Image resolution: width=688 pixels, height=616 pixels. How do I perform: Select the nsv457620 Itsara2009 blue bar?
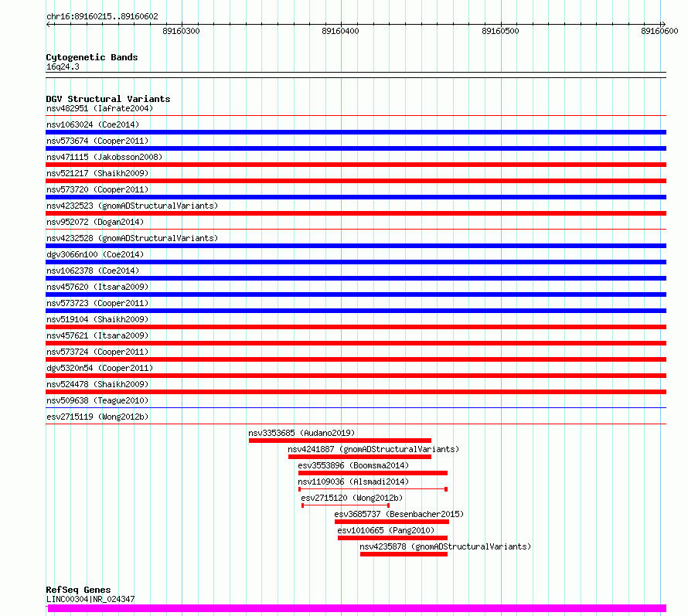click(x=356, y=294)
